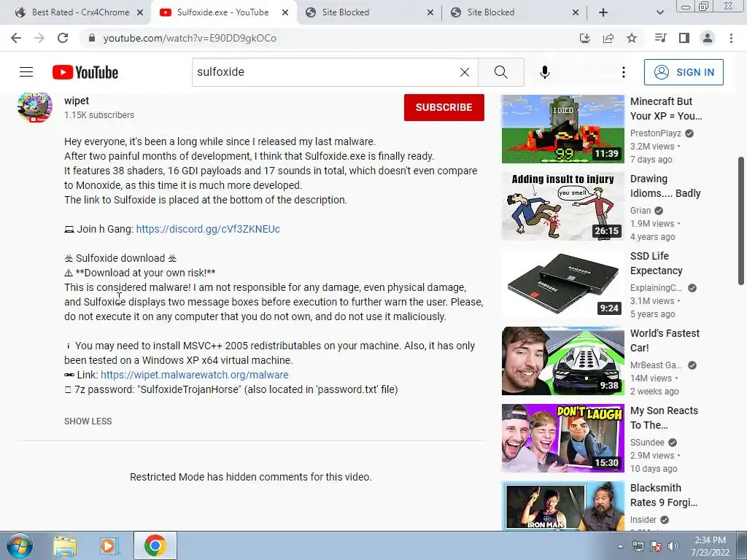Toggle the Chrome side panel icon

pyautogui.click(x=684, y=38)
